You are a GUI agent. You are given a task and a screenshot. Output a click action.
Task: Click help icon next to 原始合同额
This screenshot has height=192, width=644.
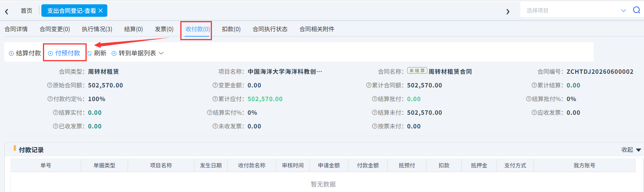[x=50, y=85]
